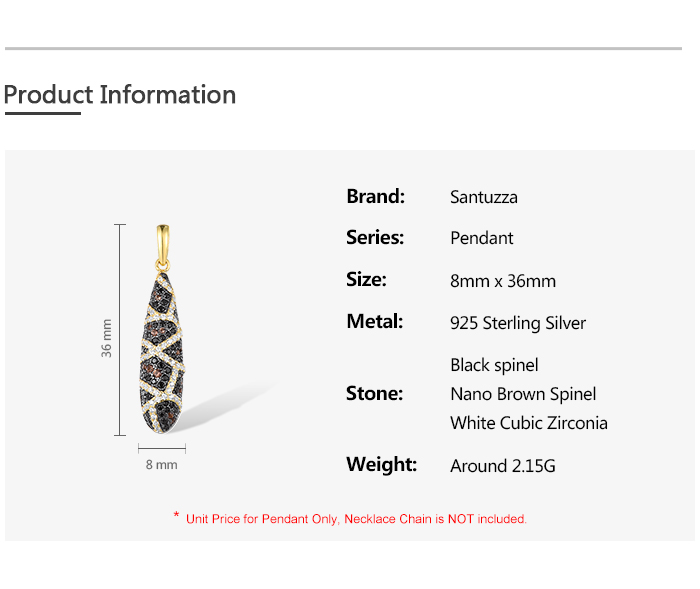Select the Size label
Image resolution: width=700 pixels, height=589 pixels.
366,280
